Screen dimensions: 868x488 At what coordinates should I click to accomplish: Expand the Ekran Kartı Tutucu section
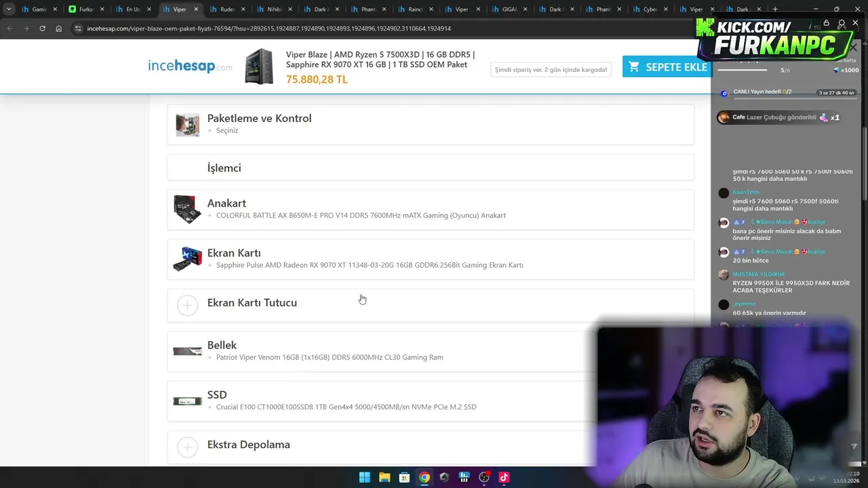tap(431, 305)
